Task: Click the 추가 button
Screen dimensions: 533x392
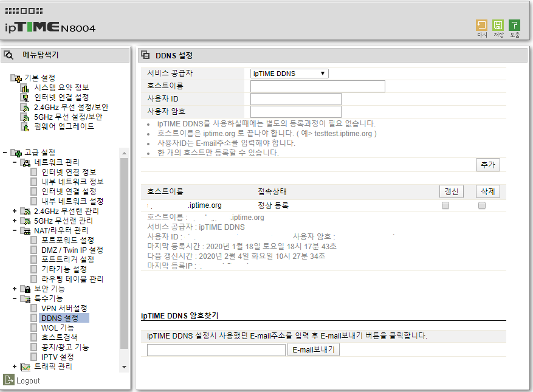Action: [x=488, y=165]
